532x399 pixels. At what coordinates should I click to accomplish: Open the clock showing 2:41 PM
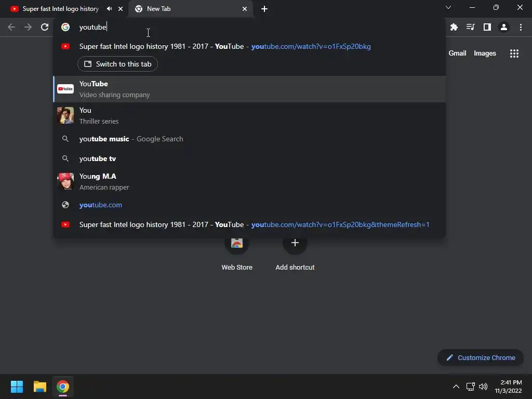pyautogui.click(x=508, y=387)
